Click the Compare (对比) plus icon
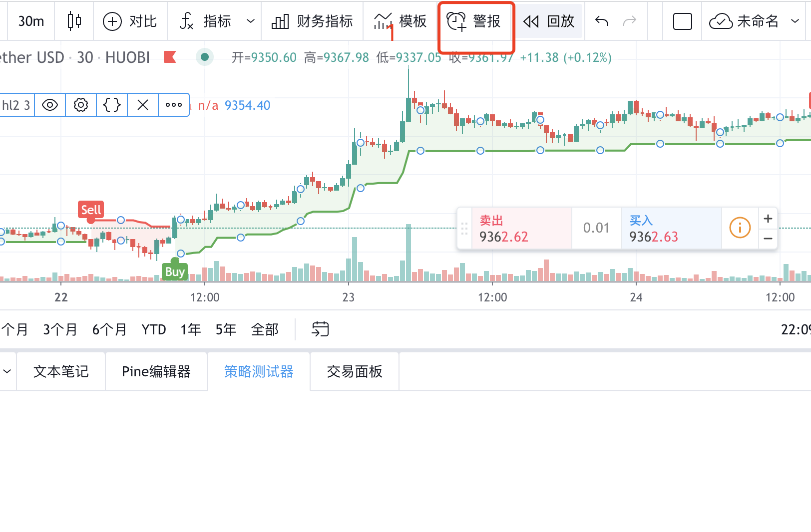Image resolution: width=811 pixels, height=532 pixels. click(x=112, y=21)
